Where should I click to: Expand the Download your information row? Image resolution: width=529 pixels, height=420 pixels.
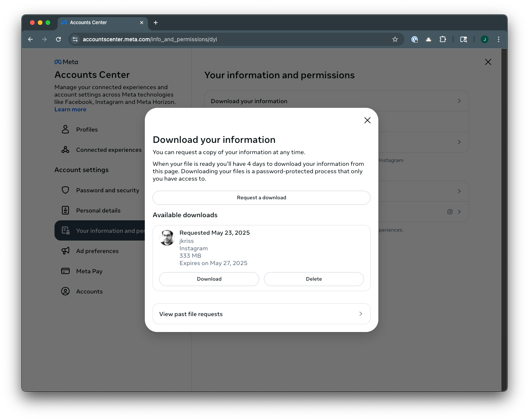pos(336,101)
